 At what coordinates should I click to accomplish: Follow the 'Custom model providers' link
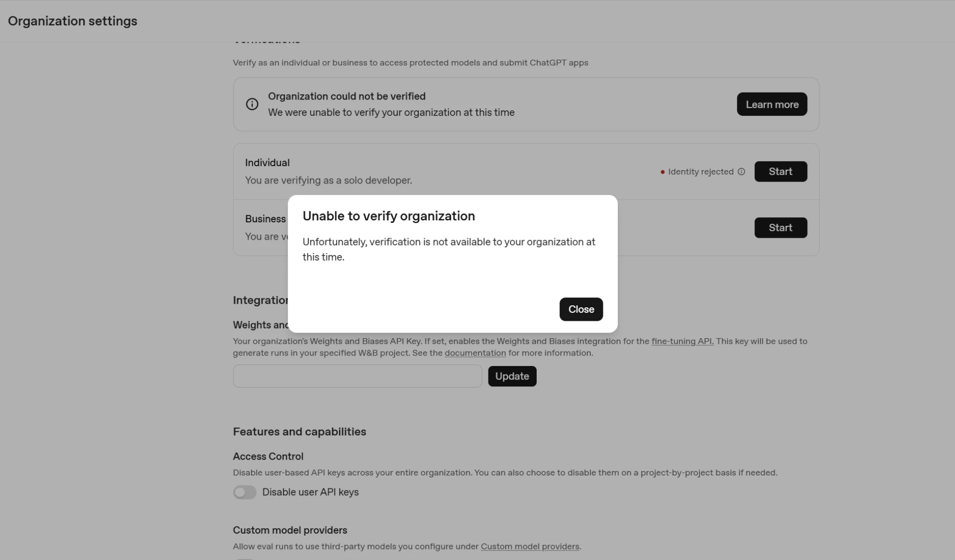[530, 546]
